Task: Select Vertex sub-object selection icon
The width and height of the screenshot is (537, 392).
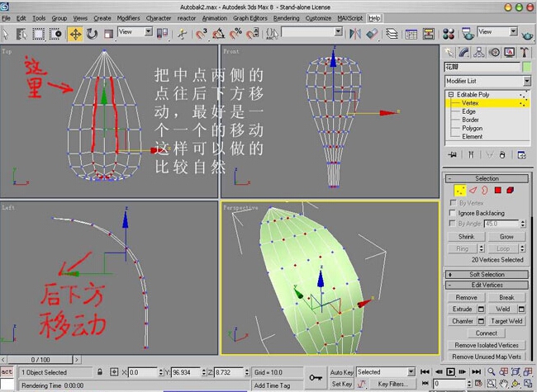Action: click(x=460, y=190)
